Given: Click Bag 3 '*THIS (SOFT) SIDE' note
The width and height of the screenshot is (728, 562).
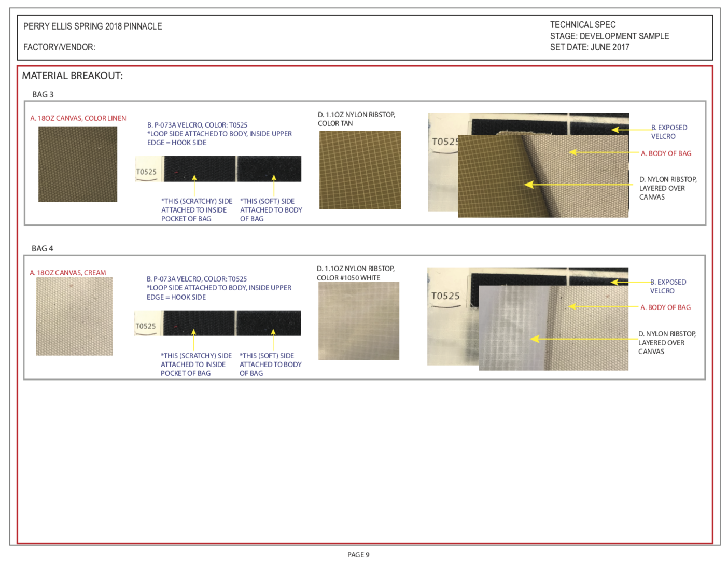Looking at the screenshot, I should pos(267,201).
